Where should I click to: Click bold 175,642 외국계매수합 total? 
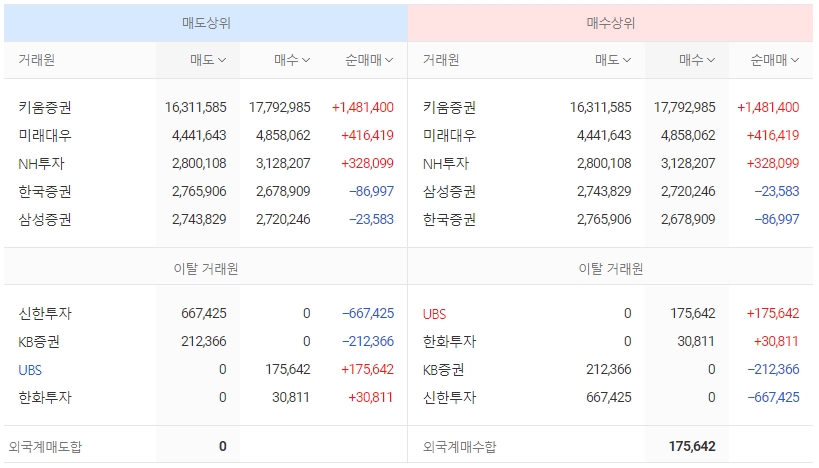[x=692, y=447]
